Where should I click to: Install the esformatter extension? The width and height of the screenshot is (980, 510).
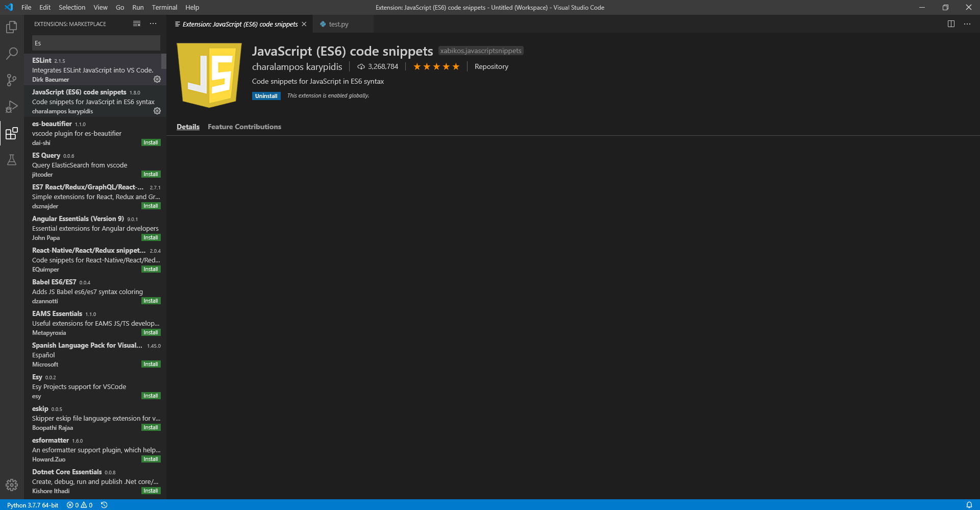[x=151, y=459]
